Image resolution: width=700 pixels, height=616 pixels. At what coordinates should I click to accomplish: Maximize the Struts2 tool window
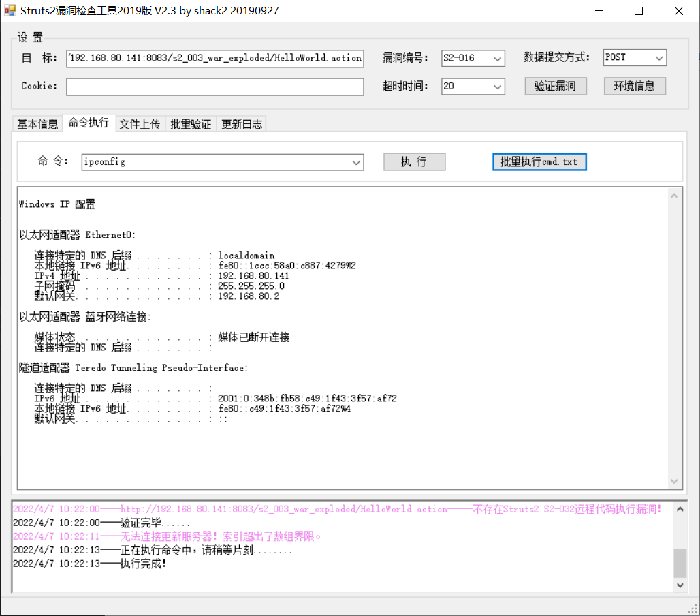639,11
